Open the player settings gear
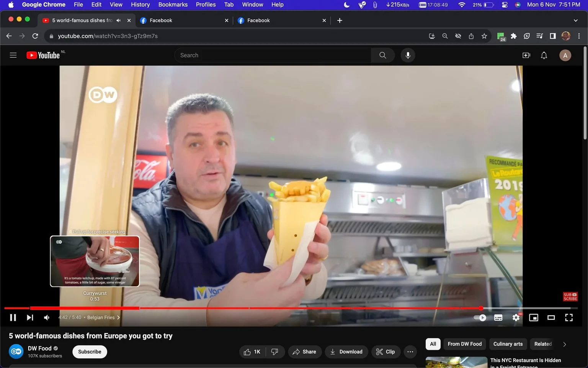This screenshot has height=368, width=588. pos(516,317)
